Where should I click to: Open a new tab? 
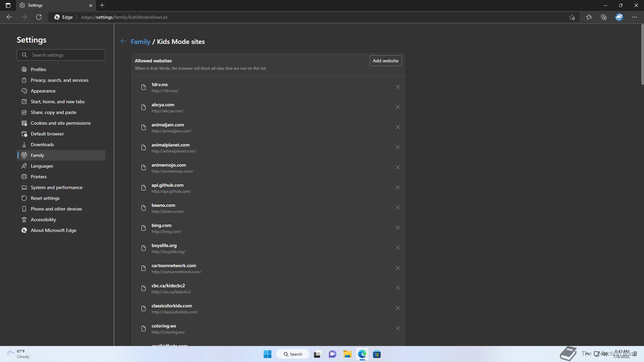[x=102, y=5]
